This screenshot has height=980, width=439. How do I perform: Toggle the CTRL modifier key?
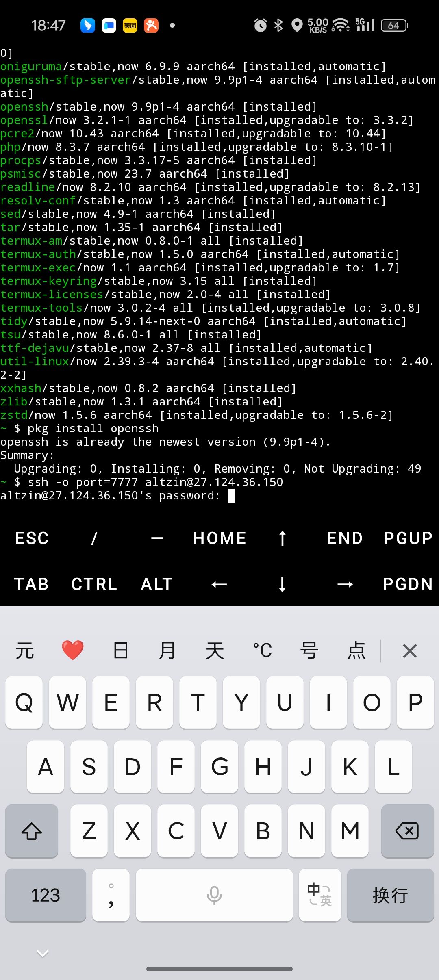(x=94, y=584)
